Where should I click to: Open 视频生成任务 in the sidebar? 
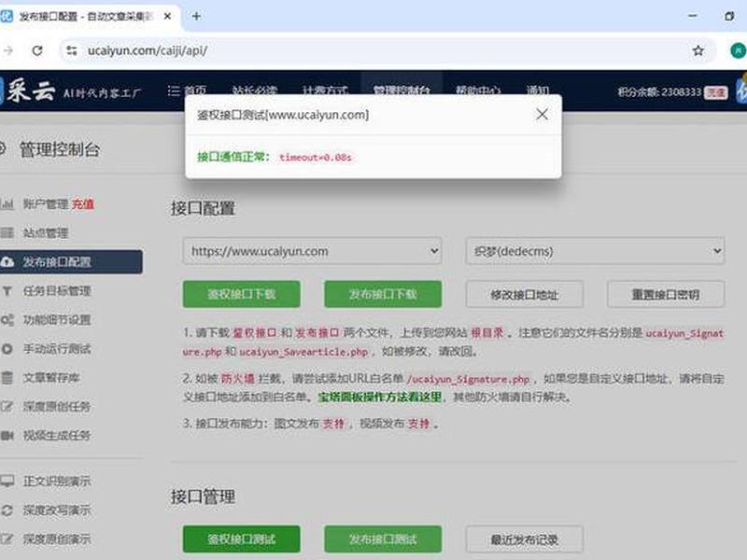coord(57,436)
